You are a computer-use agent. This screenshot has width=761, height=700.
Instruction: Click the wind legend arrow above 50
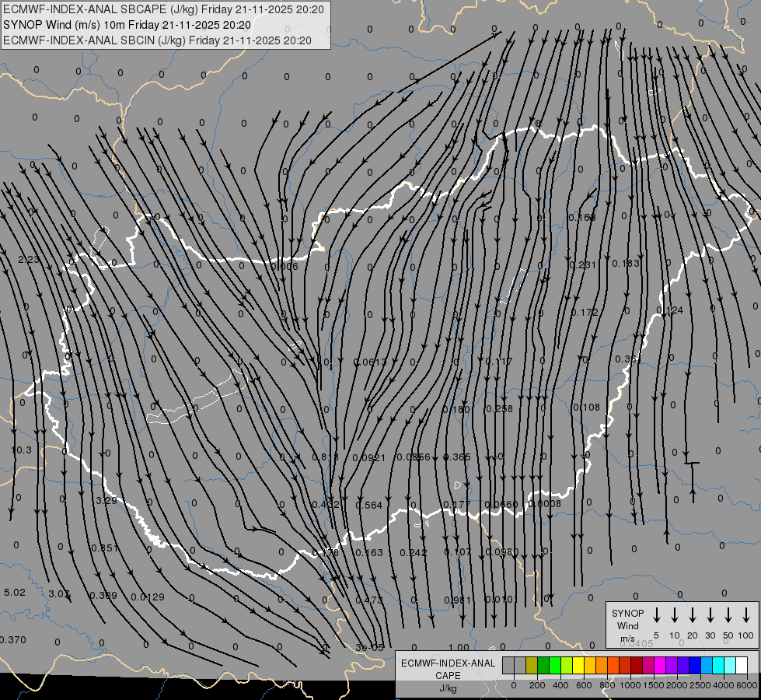click(x=728, y=615)
